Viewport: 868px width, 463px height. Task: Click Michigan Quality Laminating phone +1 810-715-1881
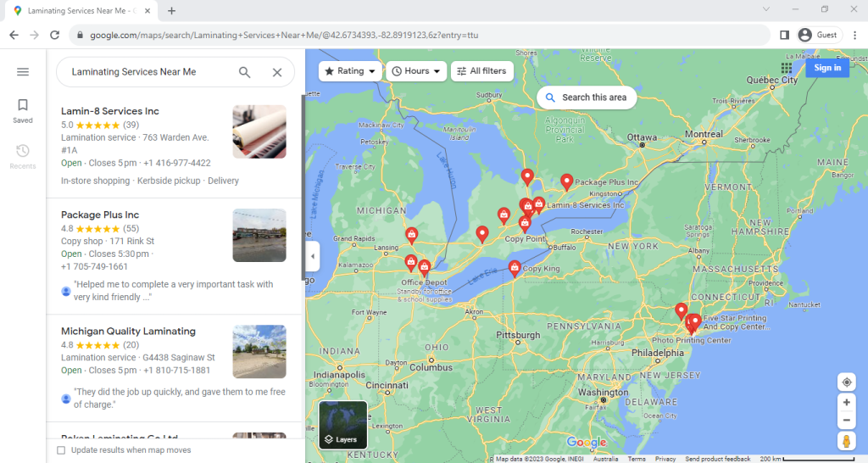tap(176, 371)
